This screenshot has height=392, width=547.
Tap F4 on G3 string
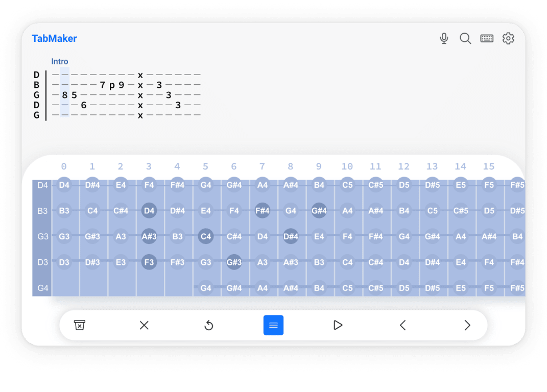click(x=347, y=236)
